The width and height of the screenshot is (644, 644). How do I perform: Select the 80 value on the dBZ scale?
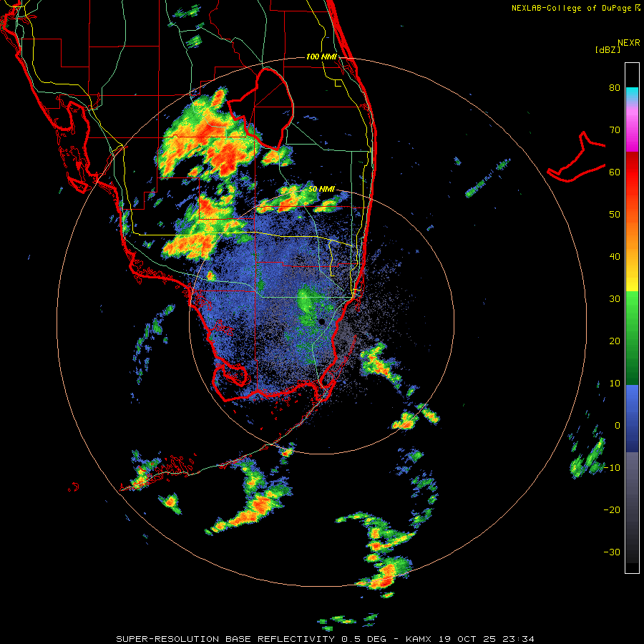coord(615,88)
